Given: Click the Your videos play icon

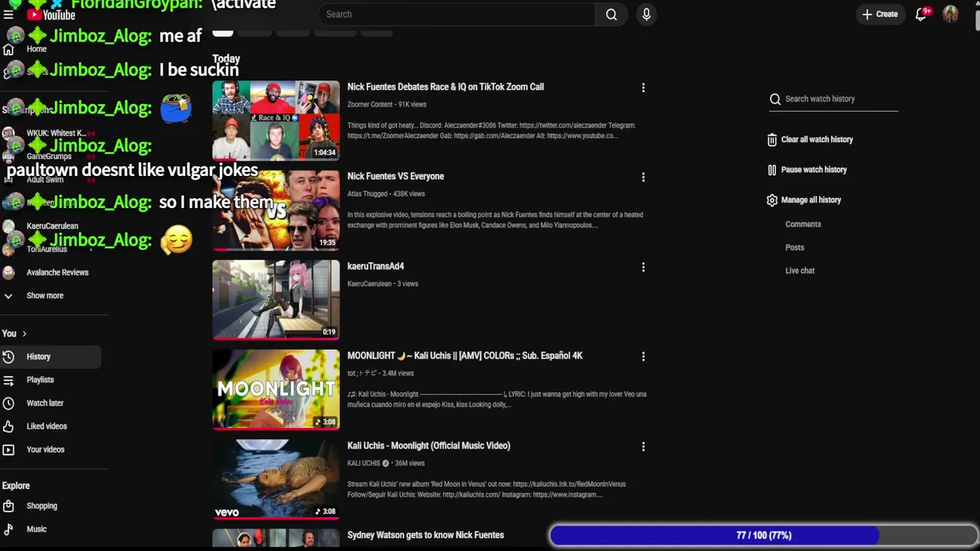Looking at the screenshot, I should click(8, 449).
